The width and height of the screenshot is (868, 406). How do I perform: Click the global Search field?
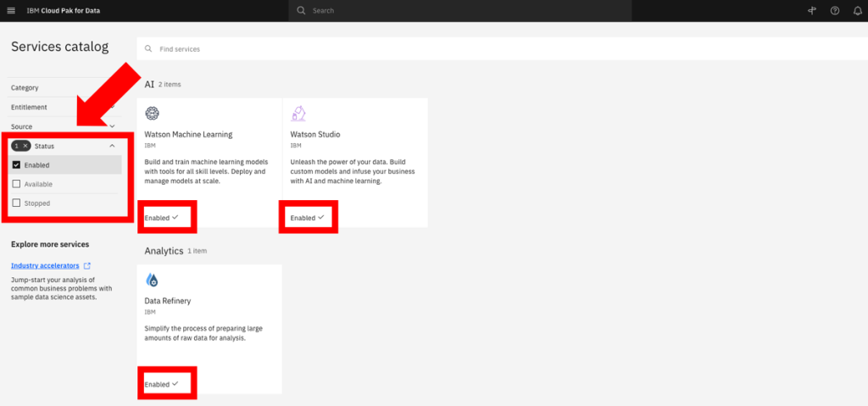pos(460,10)
